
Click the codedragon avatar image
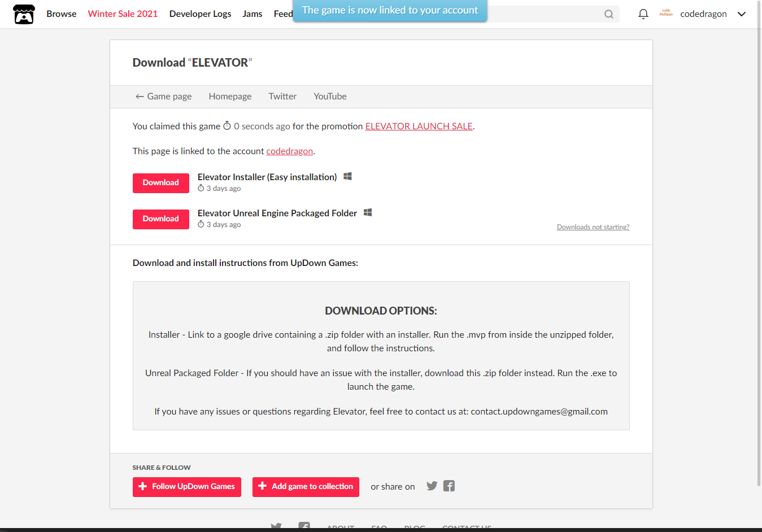666,14
